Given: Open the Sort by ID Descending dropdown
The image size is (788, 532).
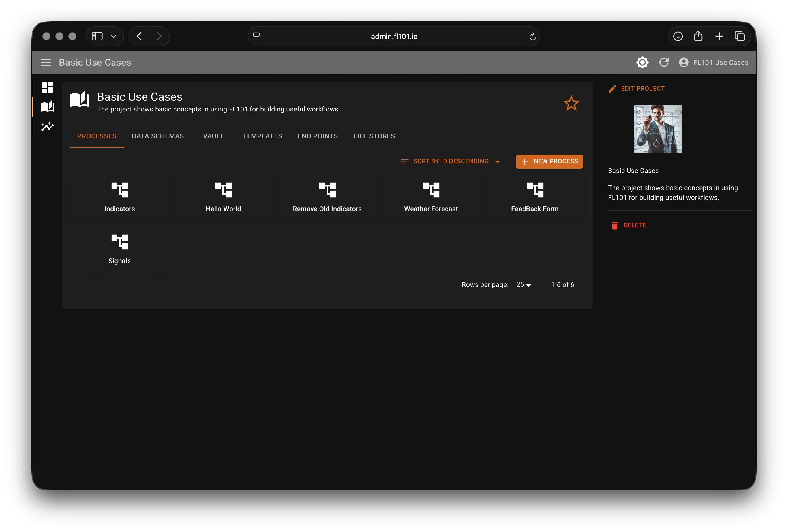Looking at the screenshot, I should (x=451, y=161).
